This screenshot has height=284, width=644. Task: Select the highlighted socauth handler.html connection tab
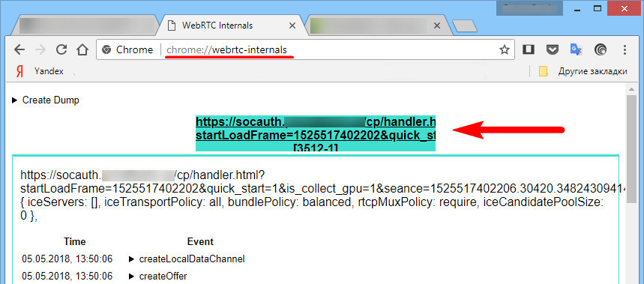coord(316,134)
